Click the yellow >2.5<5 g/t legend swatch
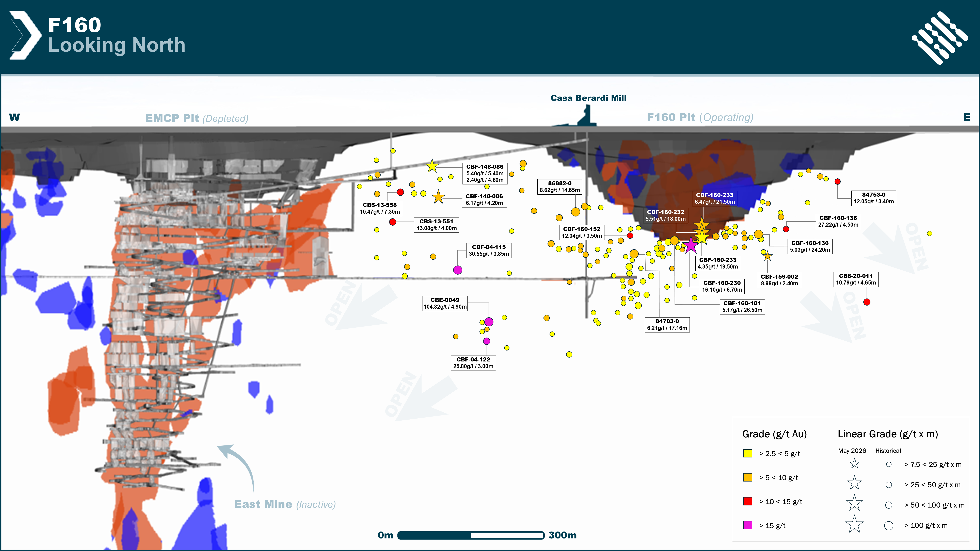The width and height of the screenshot is (980, 551). pyautogui.click(x=747, y=453)
